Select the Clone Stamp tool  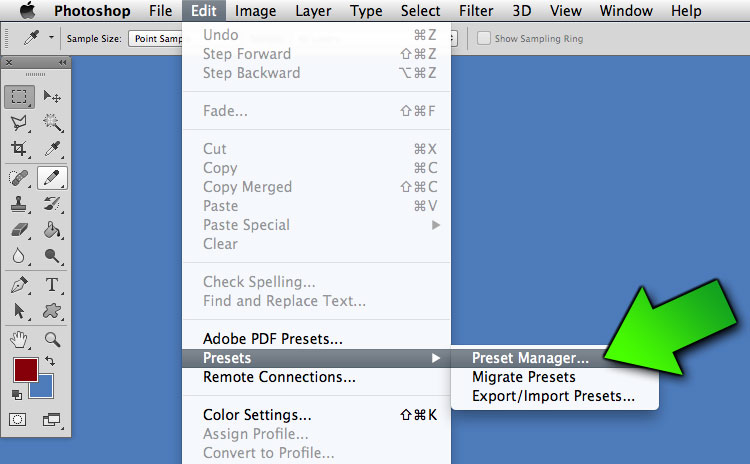19,204
